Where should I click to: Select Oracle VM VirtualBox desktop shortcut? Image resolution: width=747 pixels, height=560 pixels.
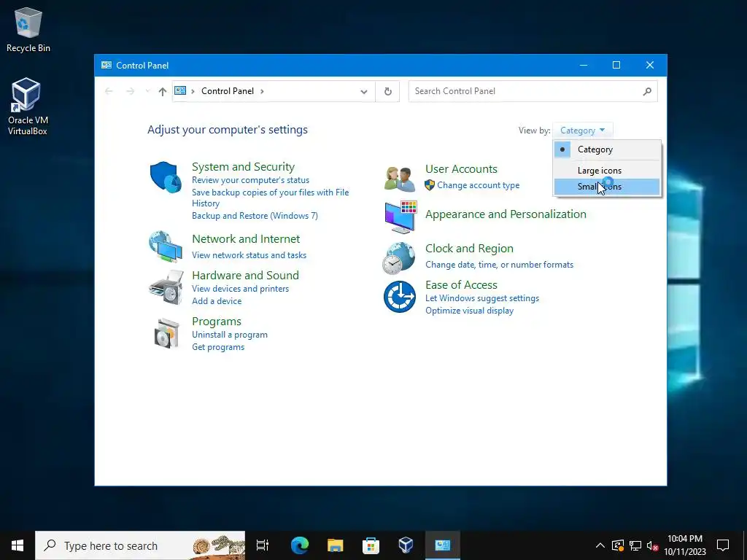pyautogui.click(x=27, y=106)
